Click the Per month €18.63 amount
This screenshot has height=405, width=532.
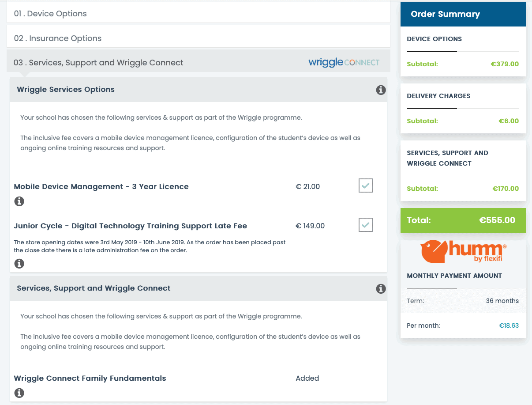tap(509, 326)
